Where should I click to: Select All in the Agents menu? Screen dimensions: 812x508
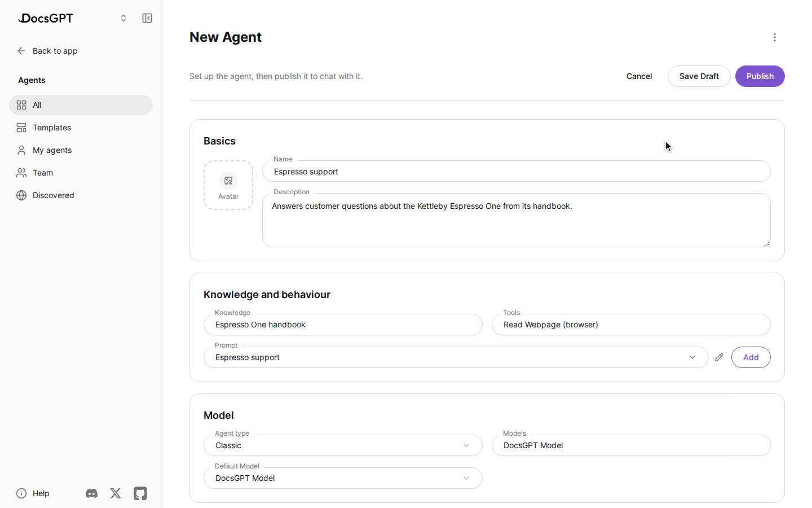[81, 105]
